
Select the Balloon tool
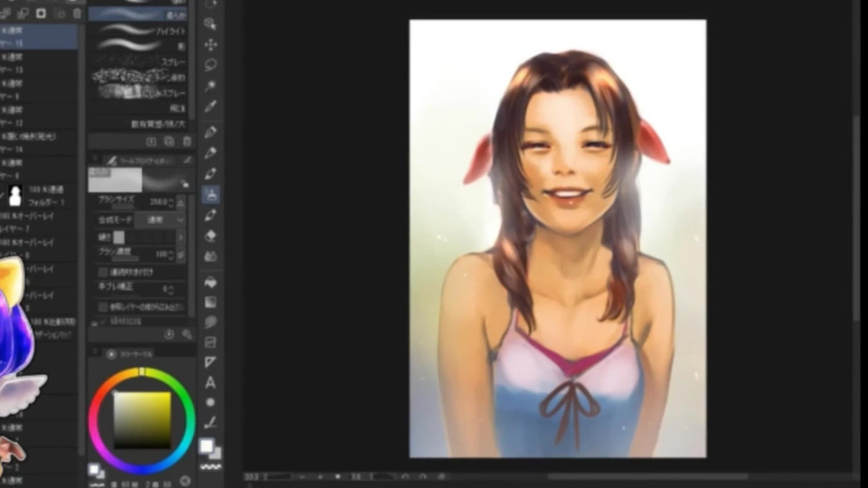coord(211,322)
